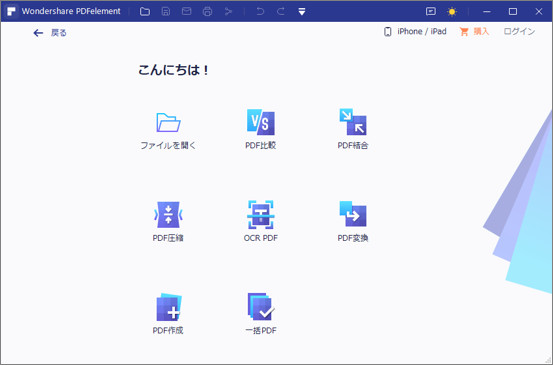Close the PDFelement window

tap(539, 11)
